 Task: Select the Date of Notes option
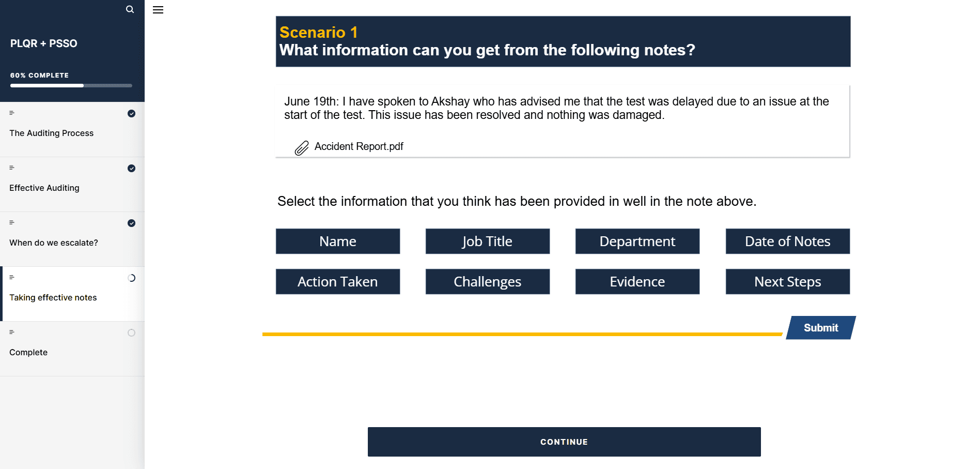[x=787, y=241]
